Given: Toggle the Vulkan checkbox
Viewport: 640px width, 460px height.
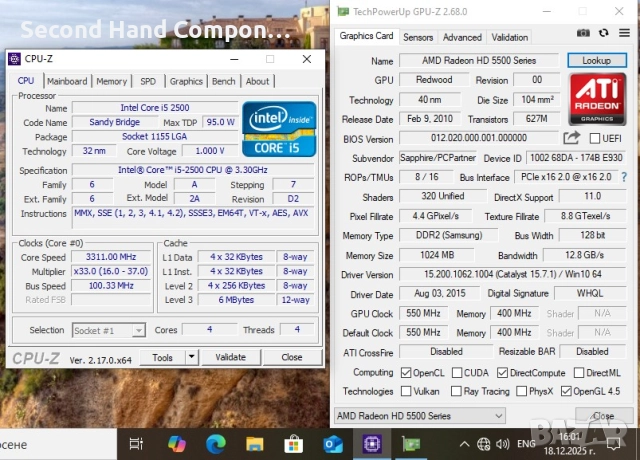Looking at the screenshot, I should tap(406, 391).
